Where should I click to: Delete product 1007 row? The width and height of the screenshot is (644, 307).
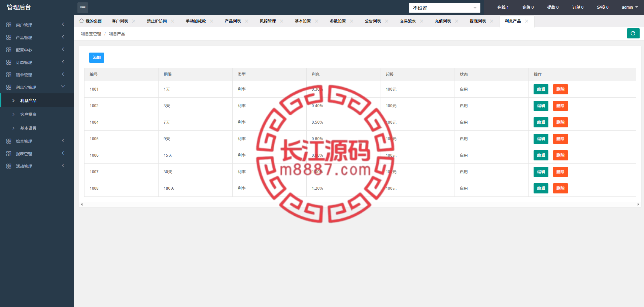[x=561, y=172]
